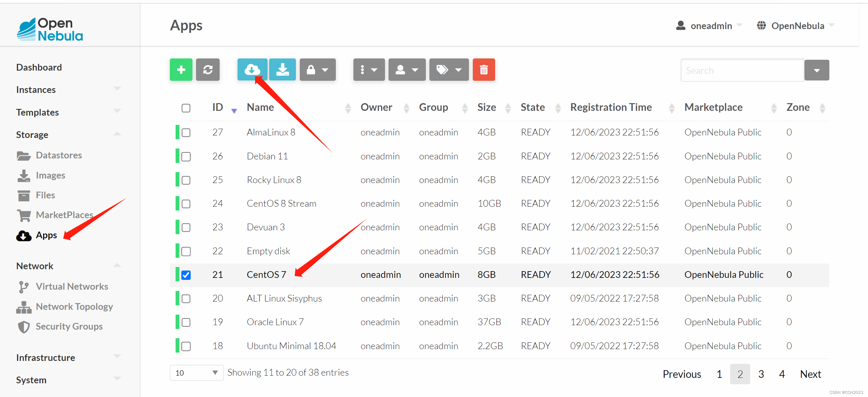Open the change-owner user dropdown

pos(407,70)
